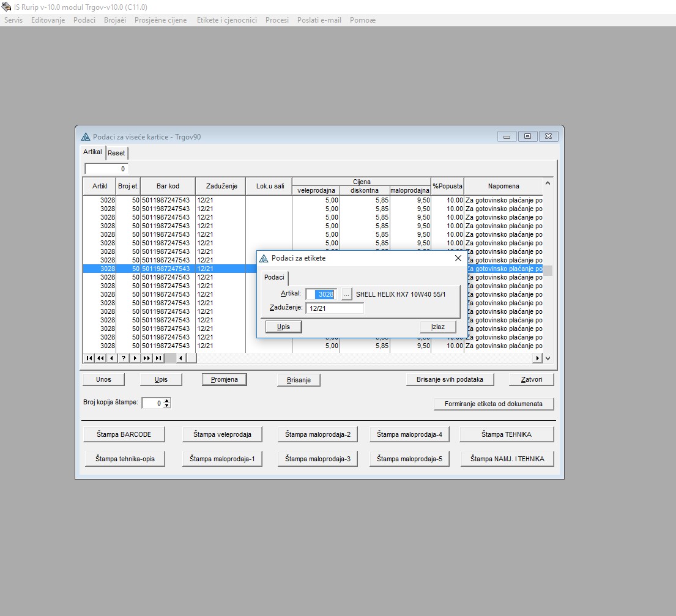Open article lookup with the ellipsis button

347,294
